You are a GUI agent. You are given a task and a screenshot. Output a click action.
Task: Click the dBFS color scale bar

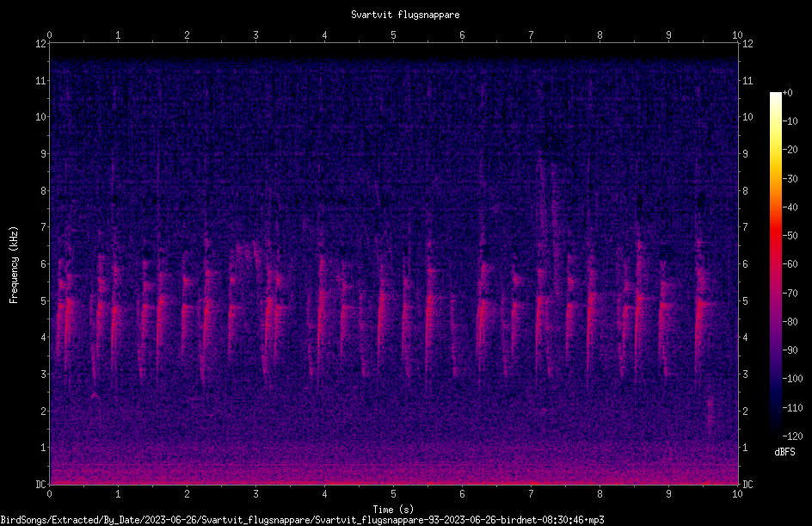pos(775,263)
